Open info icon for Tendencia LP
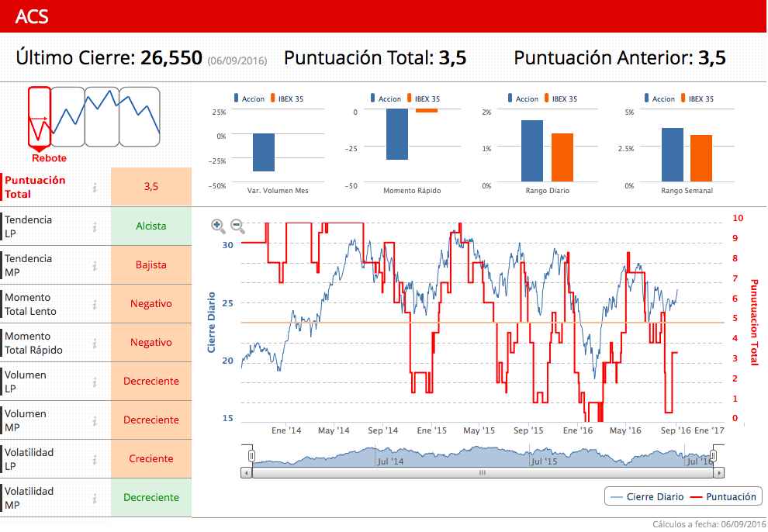Image resolution: width=768 pixels, height=532 pixels. click(95, 226)
